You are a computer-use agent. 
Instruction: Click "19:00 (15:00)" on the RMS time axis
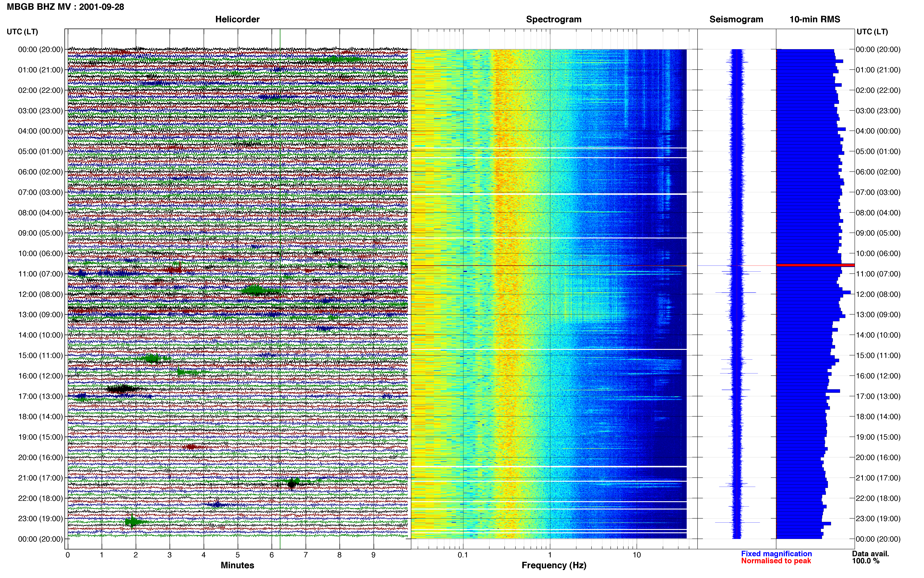click(x=878, y=437)
